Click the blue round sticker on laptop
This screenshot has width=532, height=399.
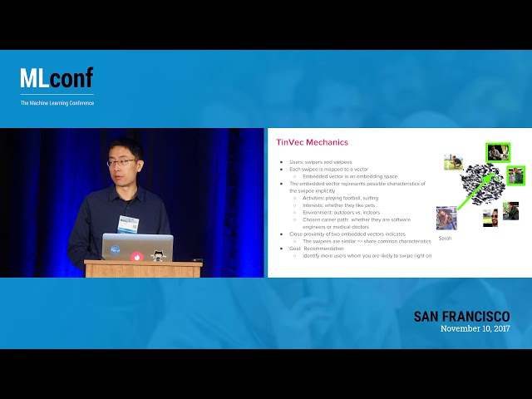[116, 250]
